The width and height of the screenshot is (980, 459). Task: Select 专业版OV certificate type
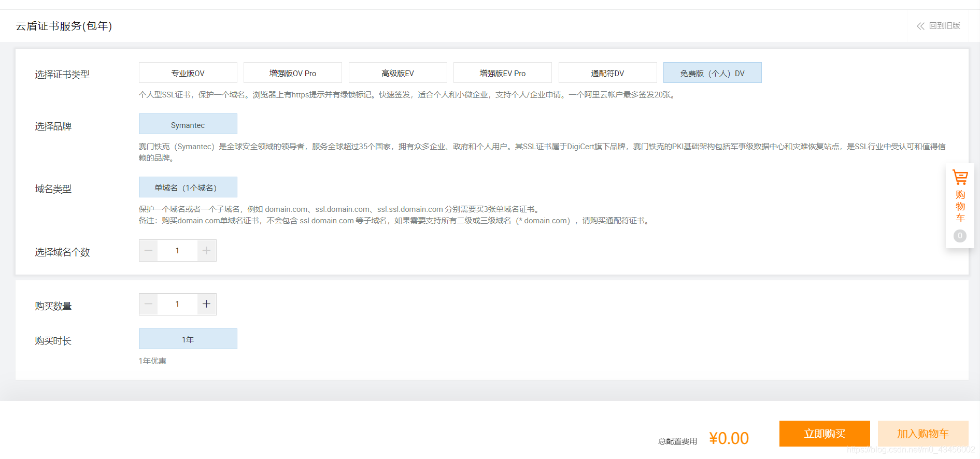pyautogui.click(x=188, y=73)
